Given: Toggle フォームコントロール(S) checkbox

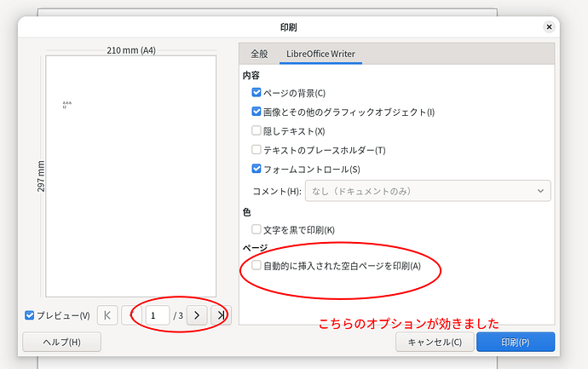Looking at the screenshot, I should pos(257,169).
